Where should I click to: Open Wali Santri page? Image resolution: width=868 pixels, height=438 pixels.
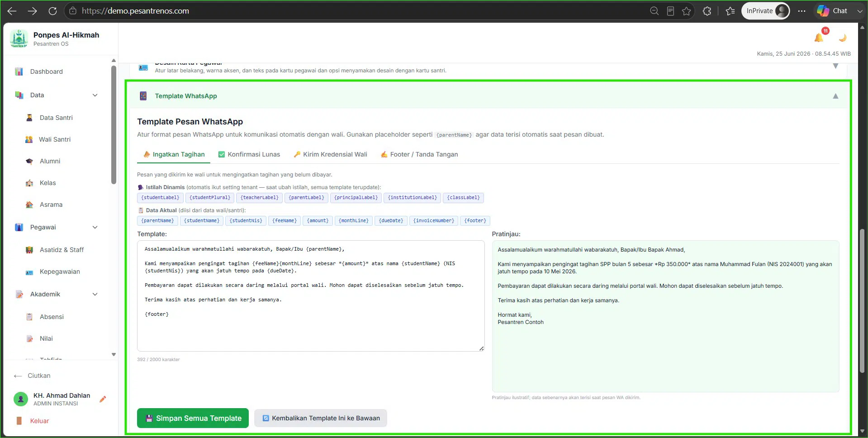tap(55, 139)
